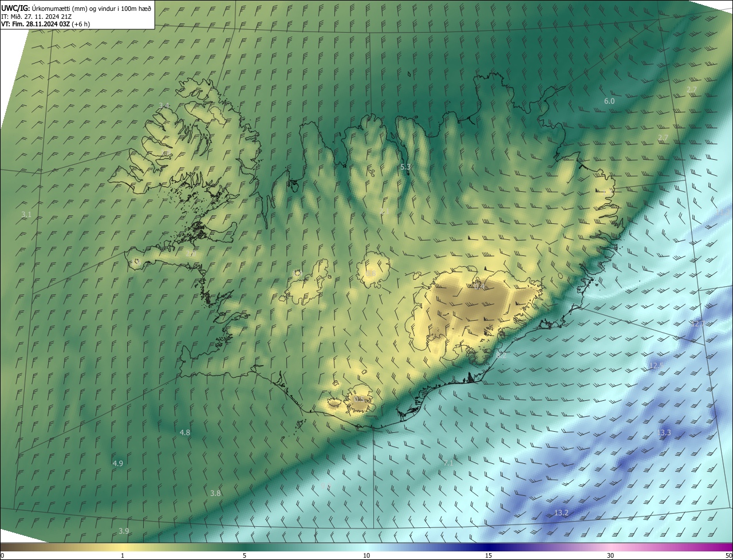Screen dimensions: 733x560
Task: Click the 'VT: Fim. 28.11.2024 03Z (+6 h)' line
Action: point(45,24)
